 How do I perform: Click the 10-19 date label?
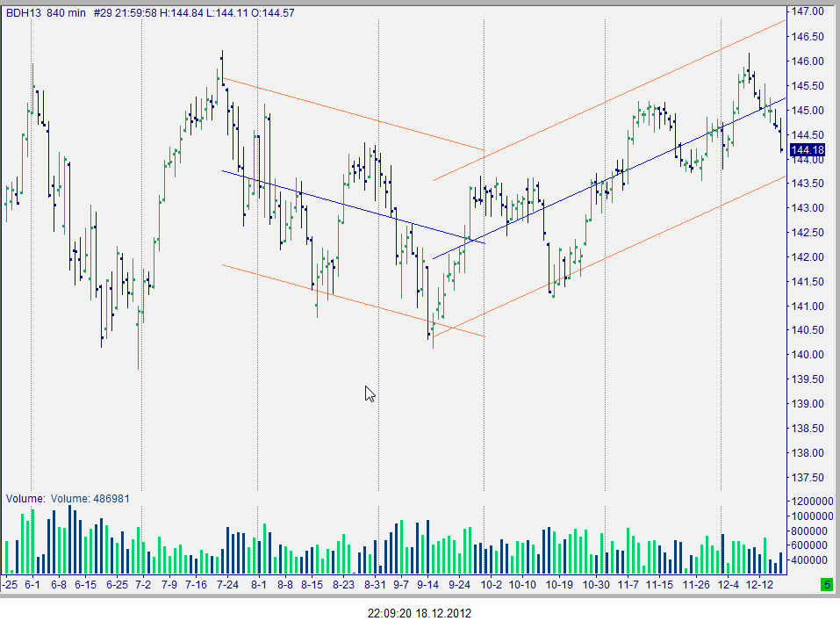559,585
